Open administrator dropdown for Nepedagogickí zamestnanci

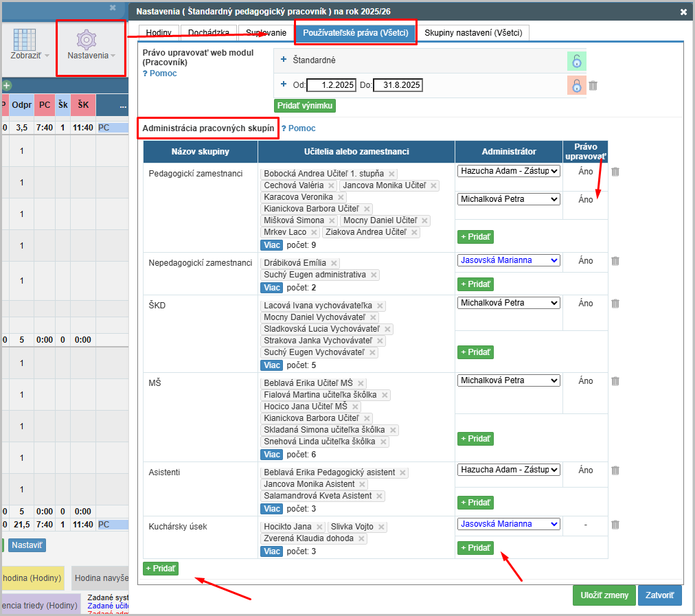click(x=508, y=260)
